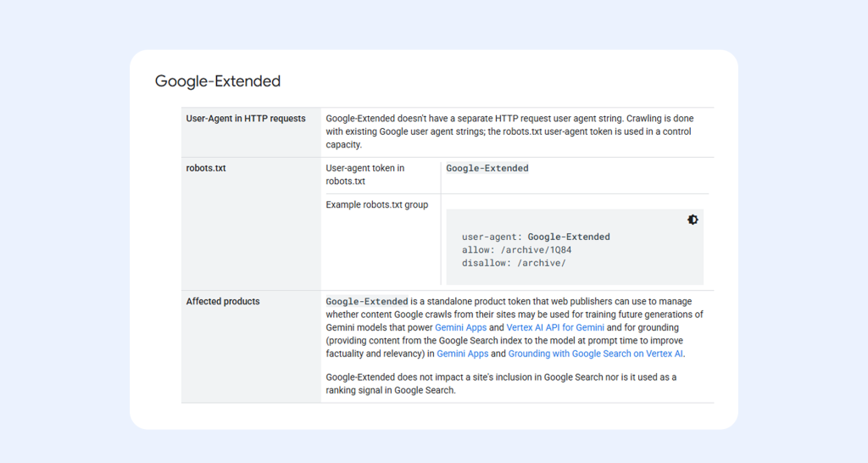Click 'allow: /archive/1Q84' code line
Viewport: 868px width, 463px height.
click(x=516, y=250)
